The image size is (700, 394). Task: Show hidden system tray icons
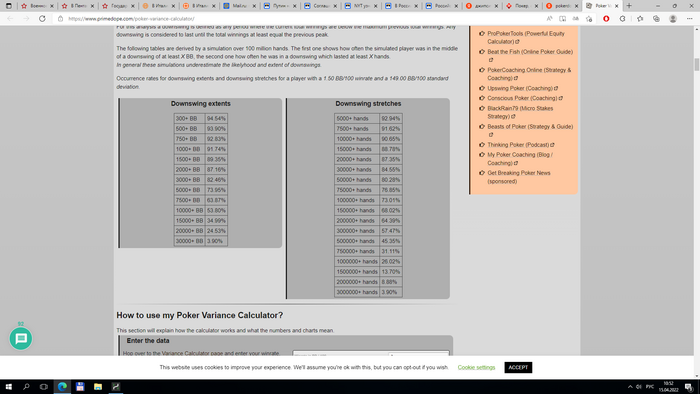coord(630,387)
